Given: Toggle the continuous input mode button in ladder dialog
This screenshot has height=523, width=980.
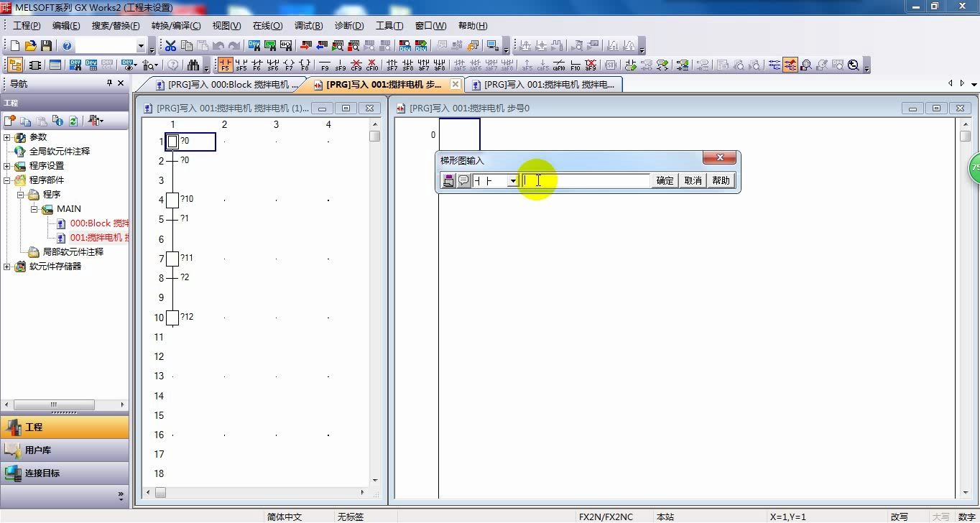Looking at the screenshot, I should pyautogui.click(x=449, y=180).
